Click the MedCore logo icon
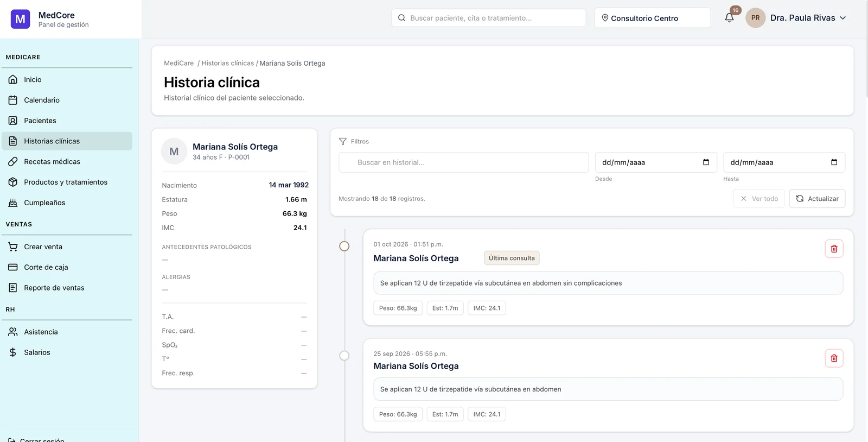Viewport: 868px width, 442px height. 20,19
